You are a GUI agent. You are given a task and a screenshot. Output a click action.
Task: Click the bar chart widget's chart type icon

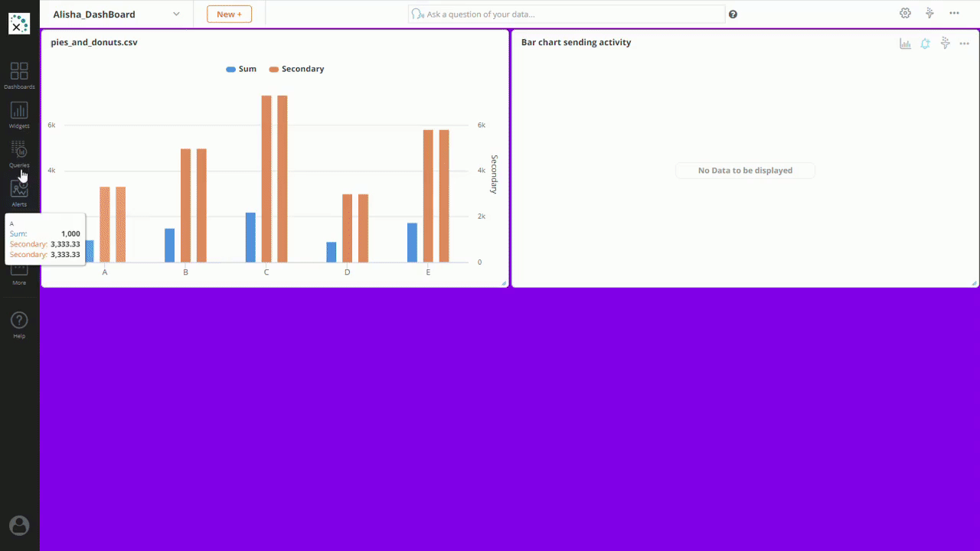905,44
